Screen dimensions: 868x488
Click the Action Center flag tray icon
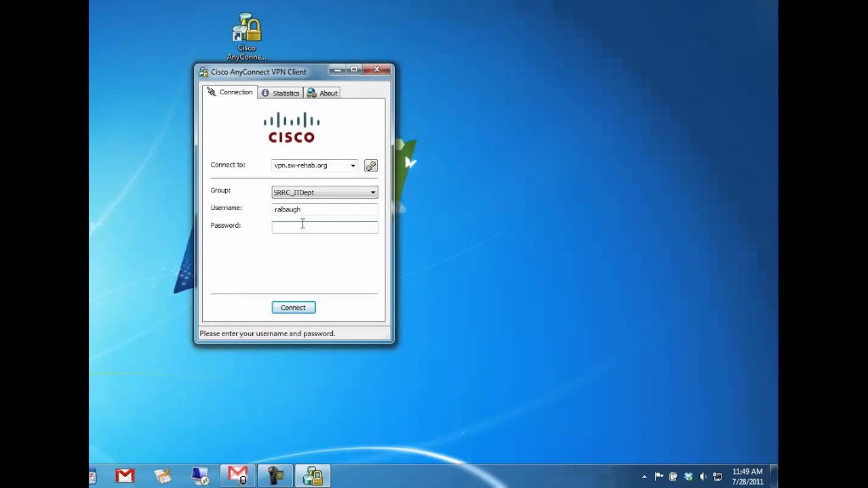coord(659,476)
